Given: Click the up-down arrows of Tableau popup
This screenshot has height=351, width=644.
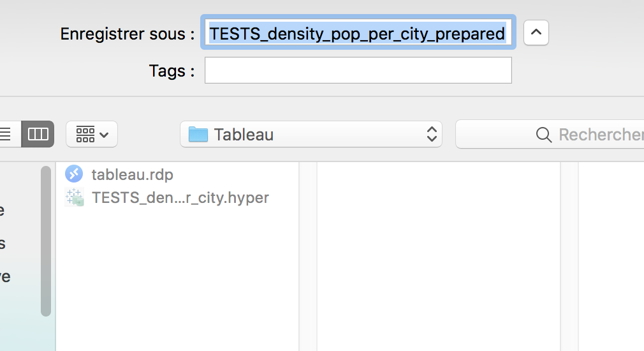Looking at the screenshot, I should point(432,135).
